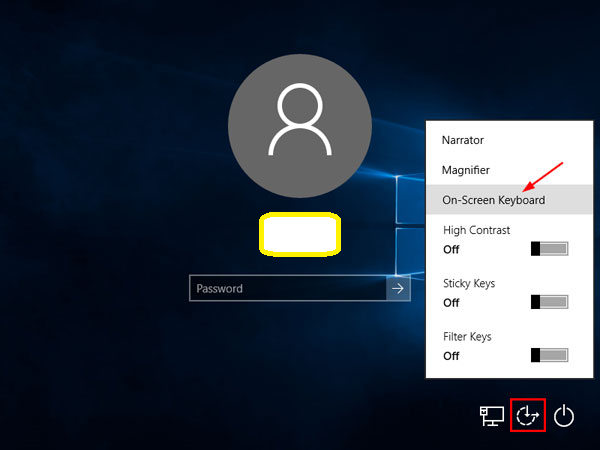Open the Ease of Access icon
The height and width of the screenshot is (450, 600).
click(528, 416)
